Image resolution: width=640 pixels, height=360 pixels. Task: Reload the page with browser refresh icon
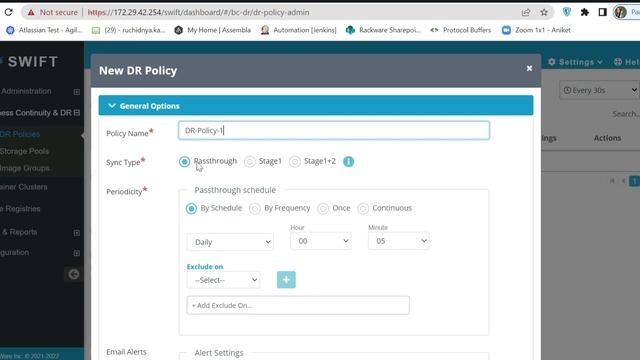point(8,12)
